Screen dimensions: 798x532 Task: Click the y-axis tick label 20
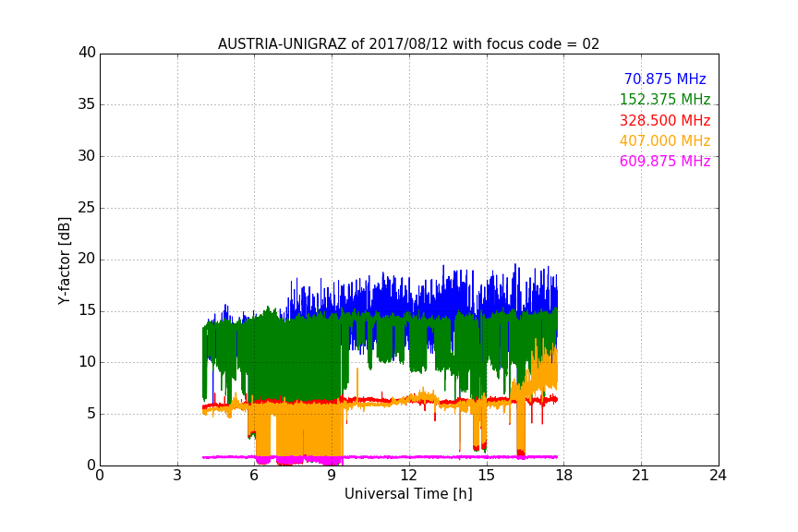(x=87, y=259)
